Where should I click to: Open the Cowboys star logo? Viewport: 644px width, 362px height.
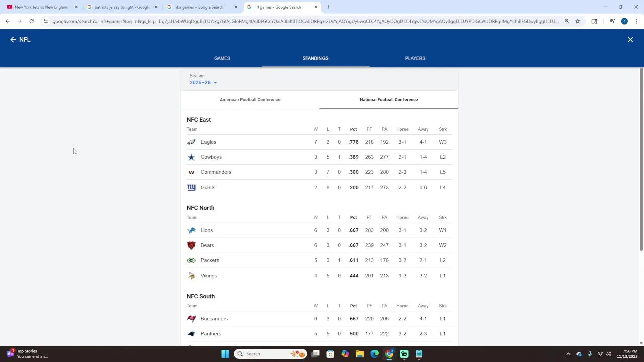[191, 157]
